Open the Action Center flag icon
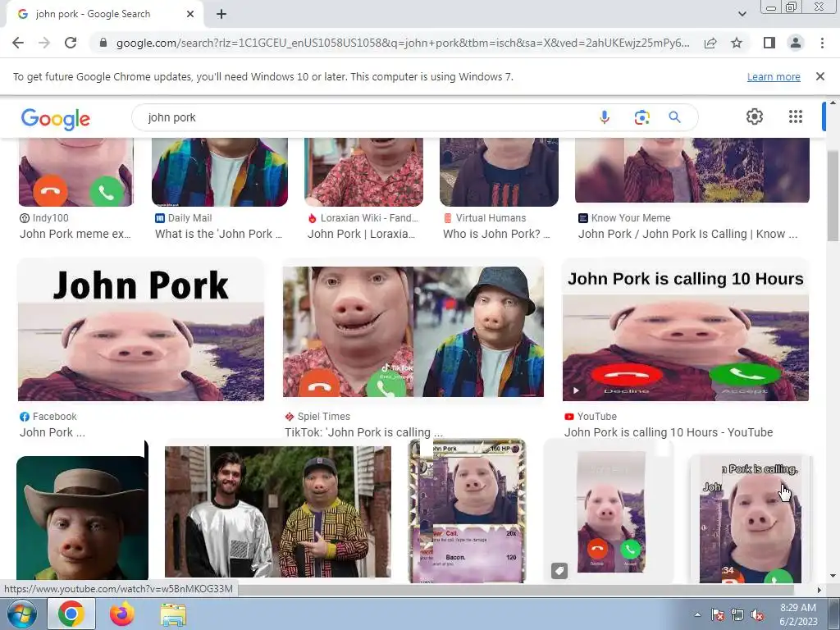 [717, 615]
